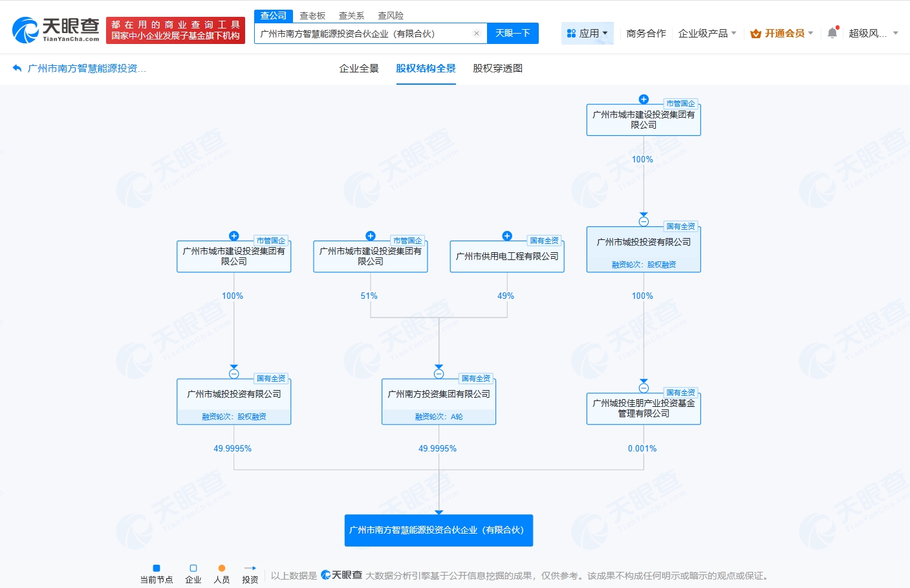The width and height of the screenshot is (910, 588).
Task: Clear the search box with the × icon
Action: click(477, 33)
